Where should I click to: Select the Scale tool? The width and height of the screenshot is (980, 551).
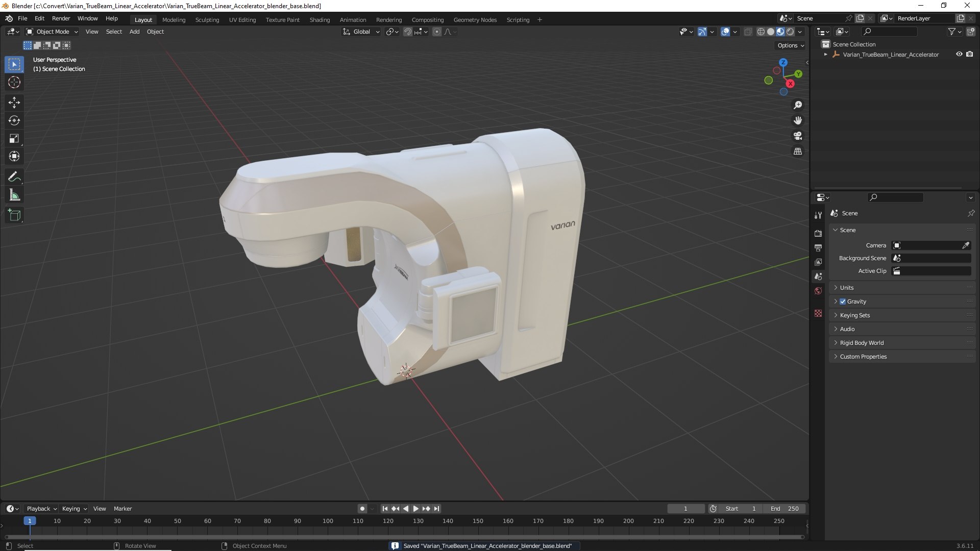coord(14,138)
